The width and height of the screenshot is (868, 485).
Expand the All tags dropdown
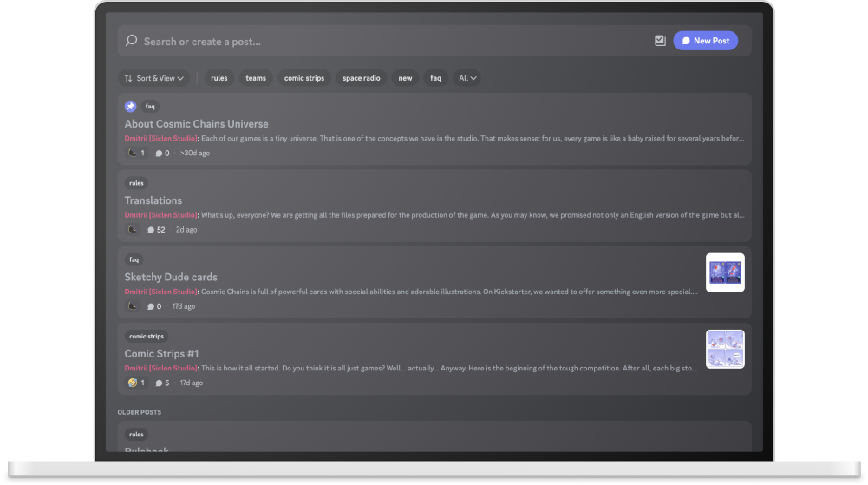[467, 78]
